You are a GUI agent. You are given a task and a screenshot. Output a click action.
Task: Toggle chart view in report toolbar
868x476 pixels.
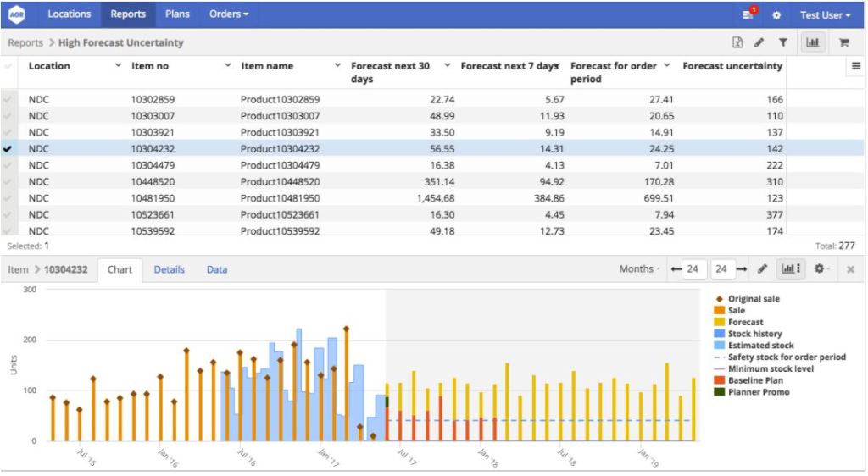813,42
